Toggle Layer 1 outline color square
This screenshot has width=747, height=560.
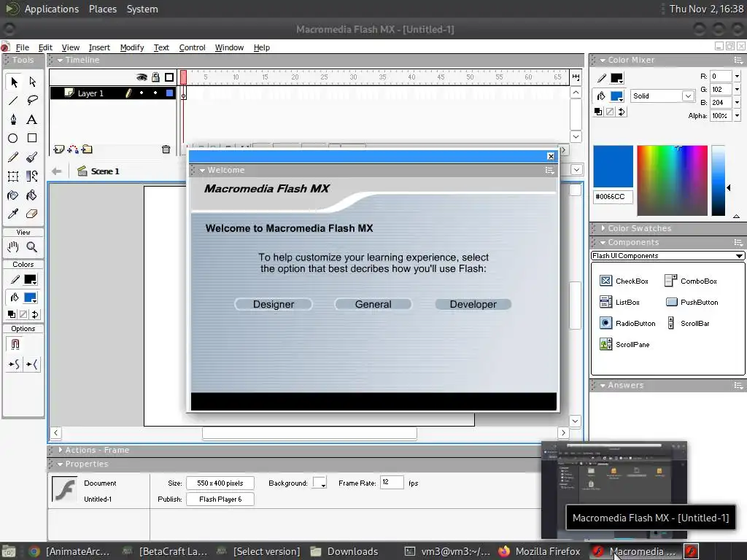pos(169,93)
